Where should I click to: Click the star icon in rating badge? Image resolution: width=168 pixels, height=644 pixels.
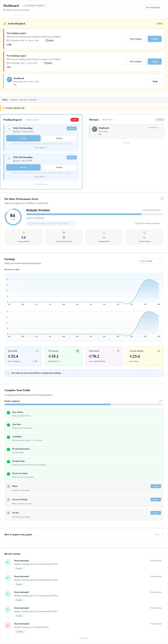25,5
